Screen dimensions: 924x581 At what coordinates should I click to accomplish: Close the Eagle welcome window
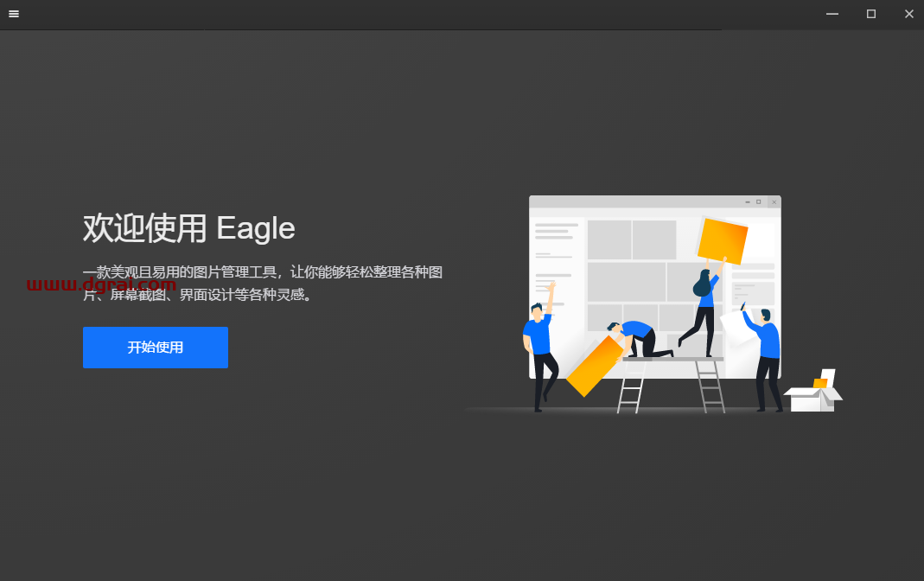click(x=908, y=14)
